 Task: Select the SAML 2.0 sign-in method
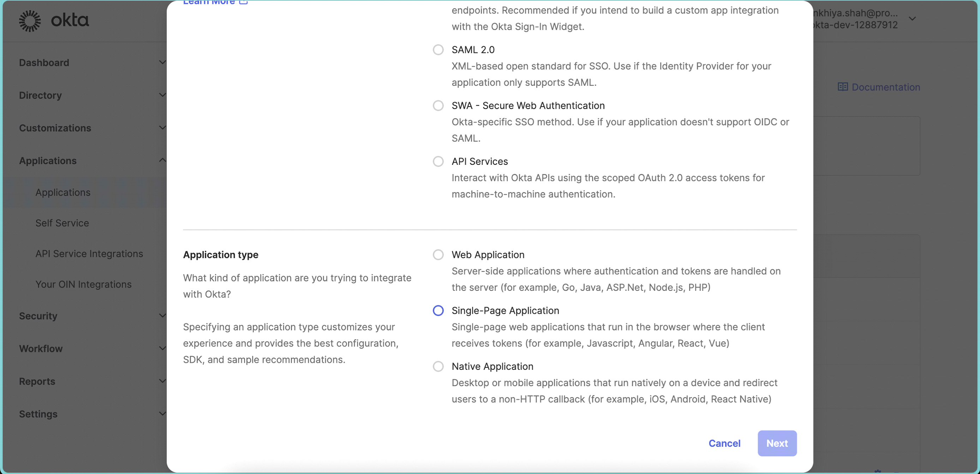click(x=438, y=49)
